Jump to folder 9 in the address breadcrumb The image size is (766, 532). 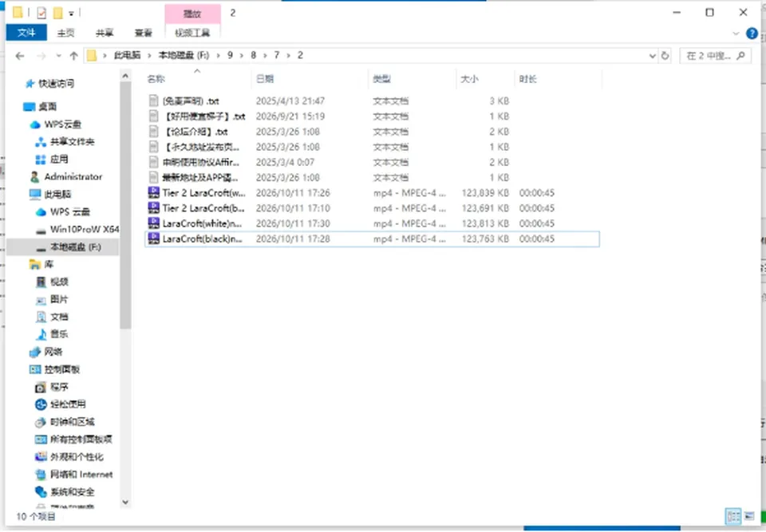point(230,55)
